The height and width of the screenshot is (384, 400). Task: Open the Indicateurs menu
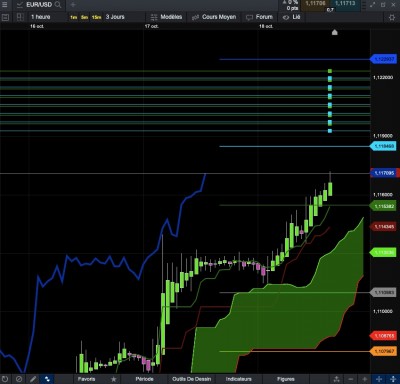tap(239, 379)
